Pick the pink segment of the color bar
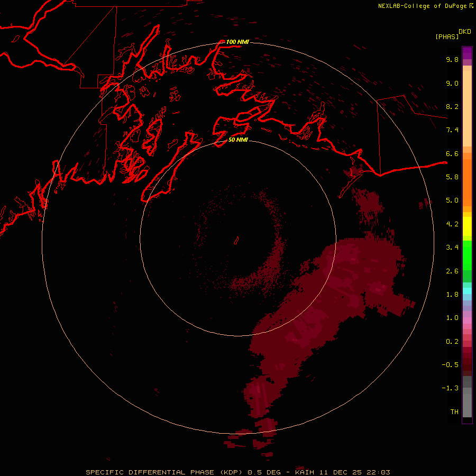This screenshot has height=476, width=476. click(x=467, y=321)
